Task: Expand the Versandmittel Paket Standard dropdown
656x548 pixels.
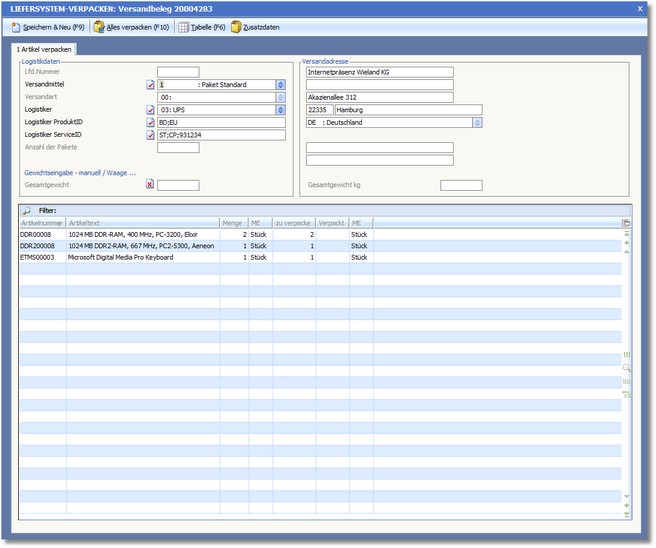Action: pos(280,85)
